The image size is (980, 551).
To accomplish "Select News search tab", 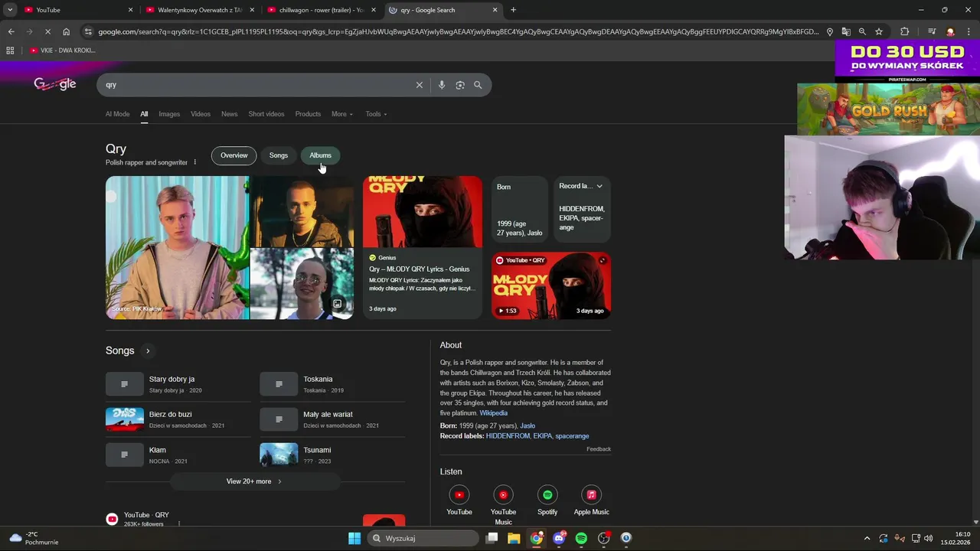I will (x=230, y=114).
